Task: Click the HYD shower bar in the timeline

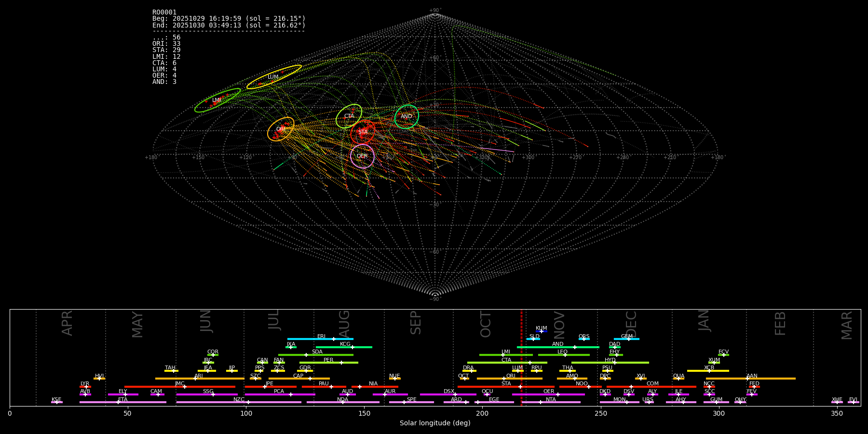Action: pos(610,363)
